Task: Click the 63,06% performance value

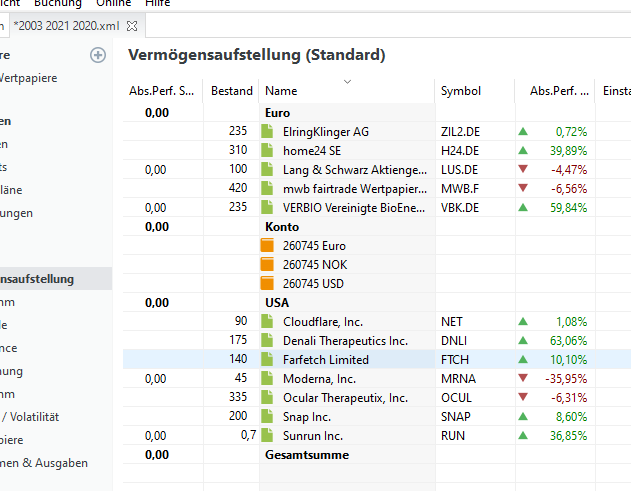Action: click(569, 341)
